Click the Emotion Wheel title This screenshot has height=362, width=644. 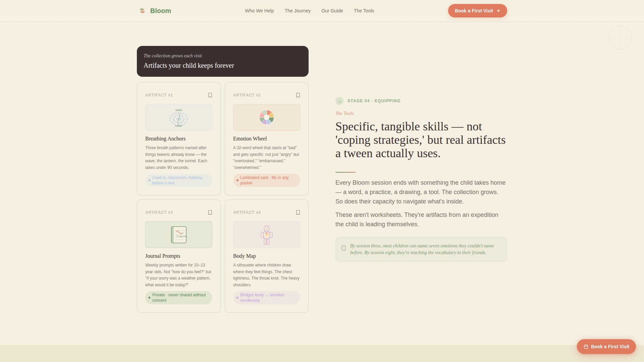point(250,139)
